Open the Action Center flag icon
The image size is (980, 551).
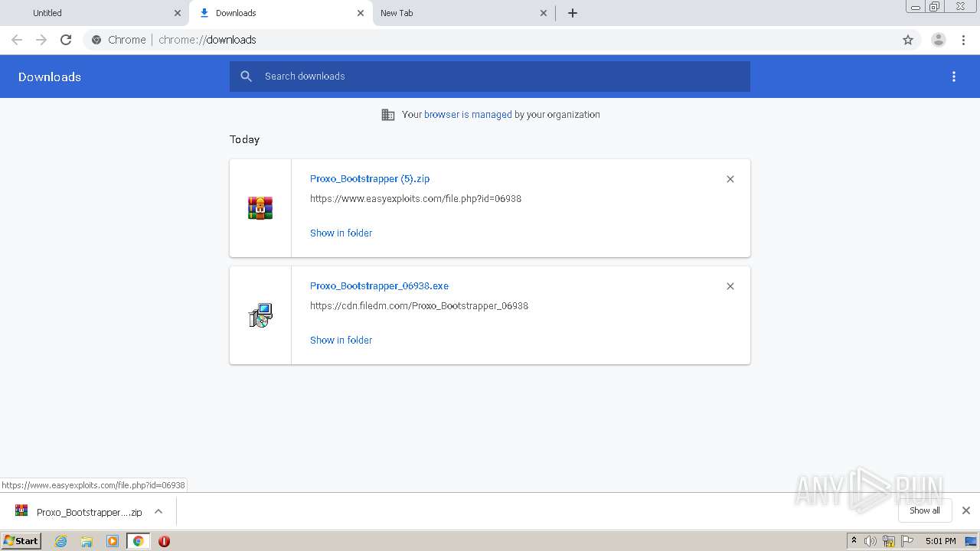coord(907,541)
